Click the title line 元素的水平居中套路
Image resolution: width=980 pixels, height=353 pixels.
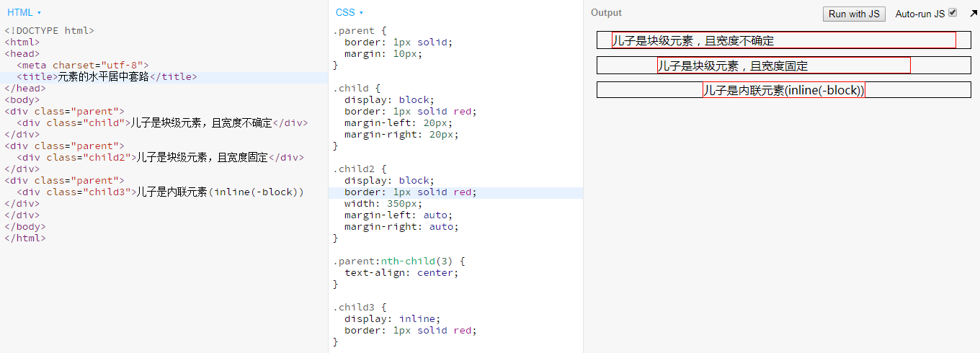[107, 76]
